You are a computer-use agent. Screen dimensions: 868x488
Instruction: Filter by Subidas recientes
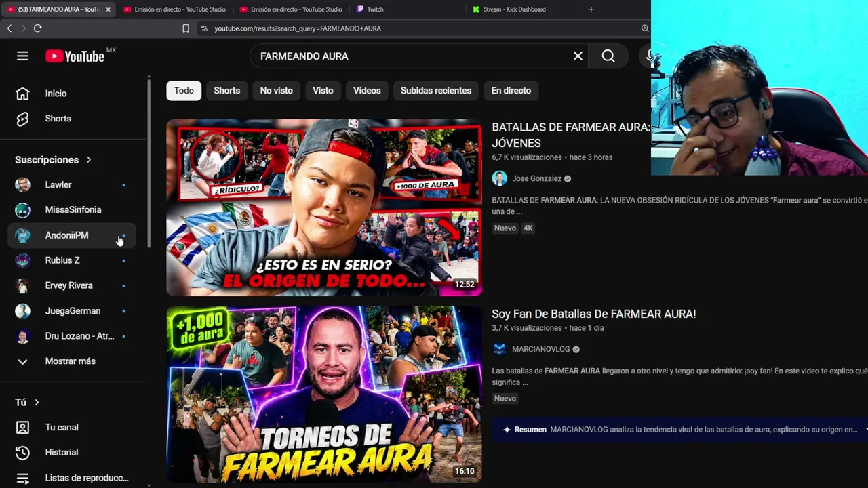click(x=436, y=91)
